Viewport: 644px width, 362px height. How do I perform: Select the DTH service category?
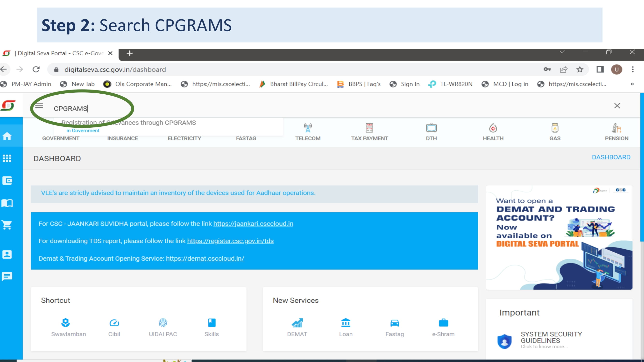tap(431, 132)
